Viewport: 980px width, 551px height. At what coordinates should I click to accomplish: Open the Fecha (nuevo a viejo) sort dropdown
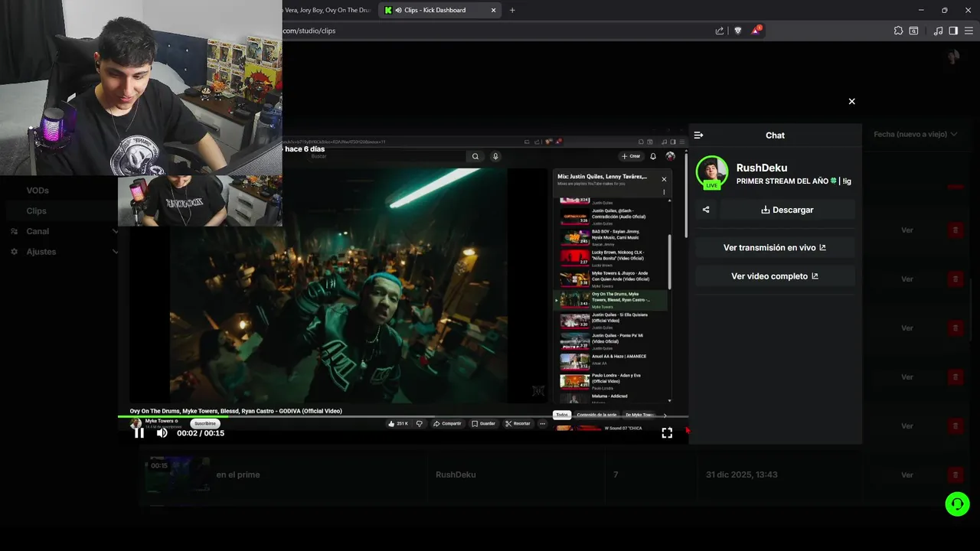pos(916,134)
